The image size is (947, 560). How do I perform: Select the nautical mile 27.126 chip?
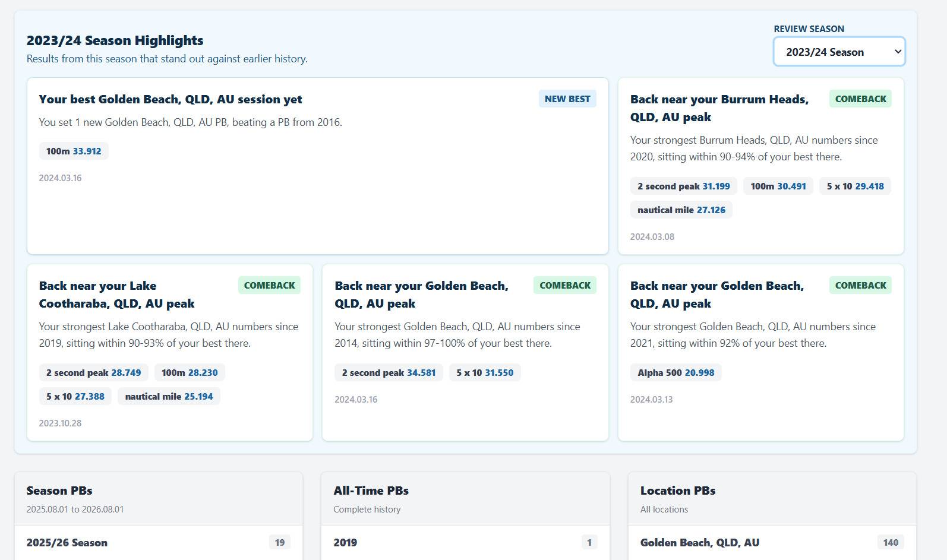pyautogui.click(x=681, y=210)
